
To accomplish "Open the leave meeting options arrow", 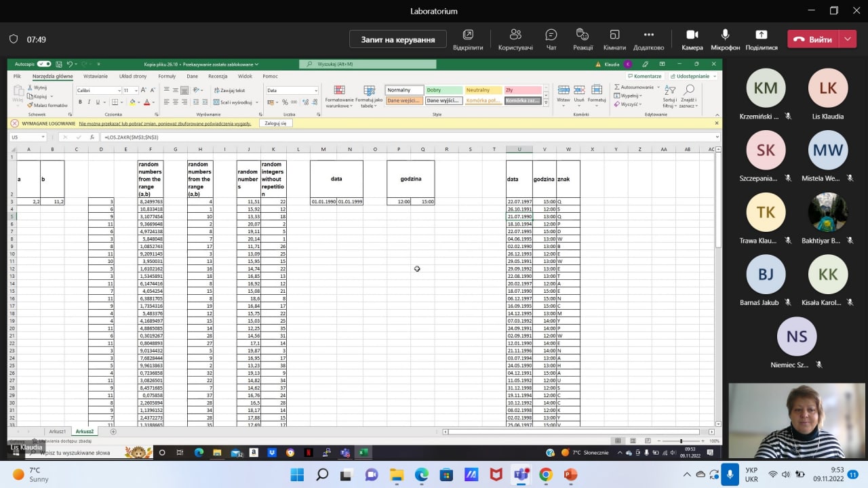I will (848, 39).
